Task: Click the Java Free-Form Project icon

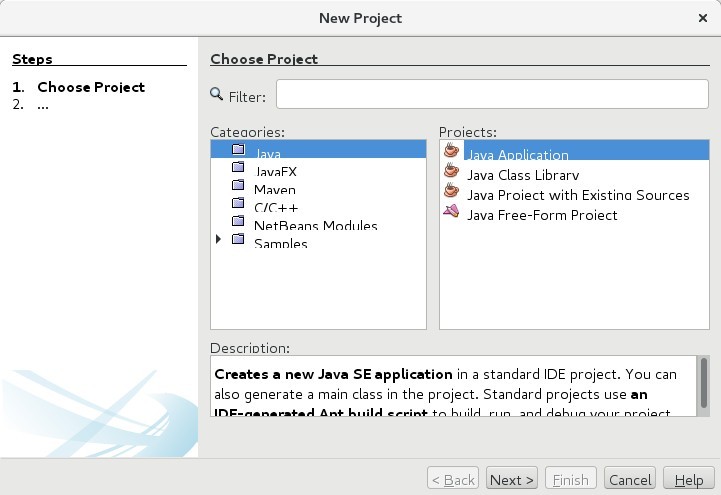Action: point(452,212)
